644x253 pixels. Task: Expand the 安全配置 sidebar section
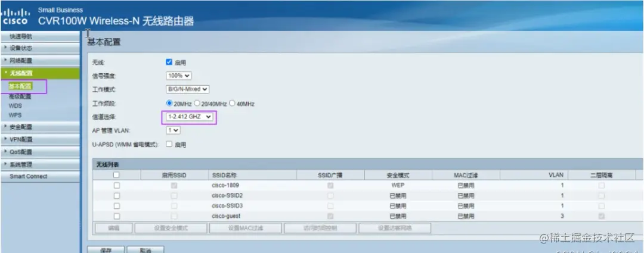click(41, 127)
